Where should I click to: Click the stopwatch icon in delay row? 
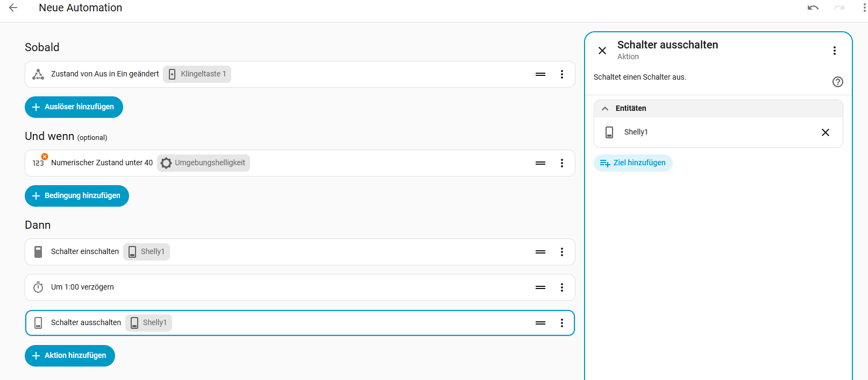click(38, 287)
